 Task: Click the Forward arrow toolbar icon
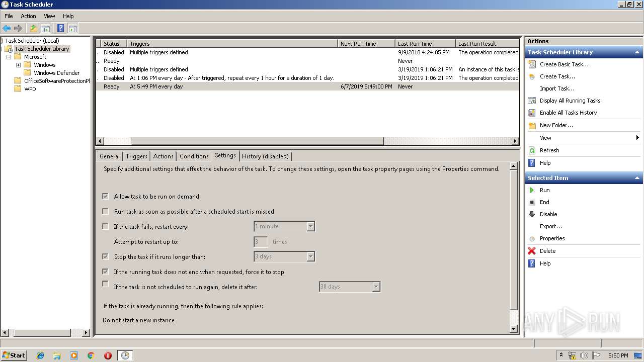(x=18, y=28)
